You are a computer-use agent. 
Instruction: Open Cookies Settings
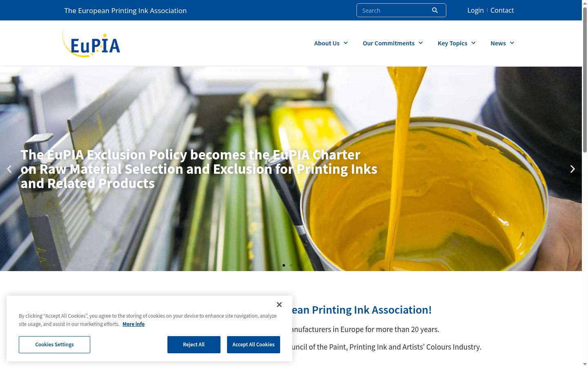click(54, 345)
